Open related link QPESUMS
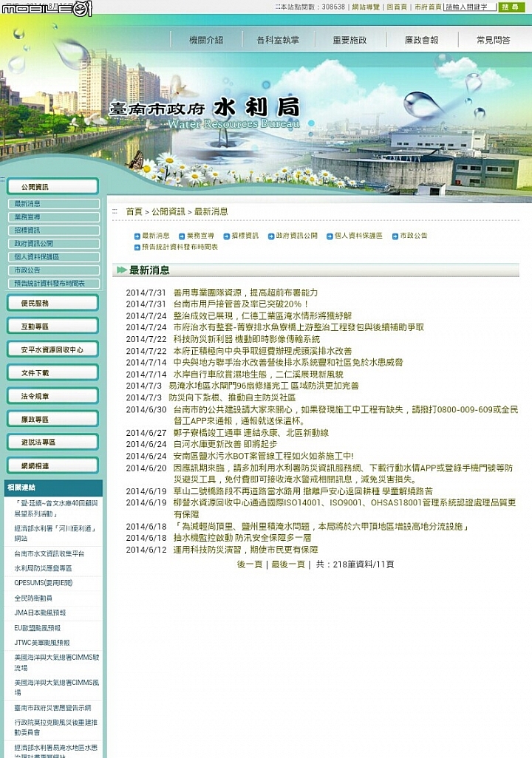Screen dimensions: 532x758 click(44, 583)
